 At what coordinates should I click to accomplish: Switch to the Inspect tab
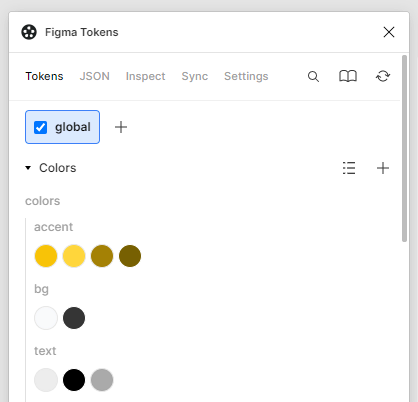145,76
